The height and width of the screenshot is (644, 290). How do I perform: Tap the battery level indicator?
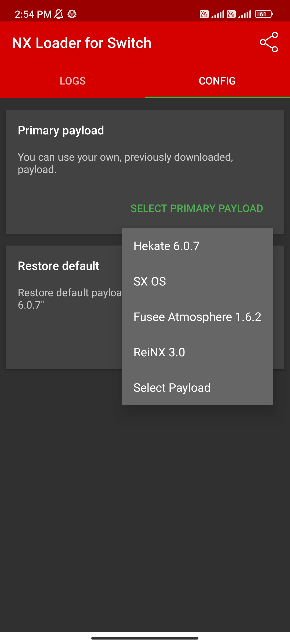coord(264,14)
